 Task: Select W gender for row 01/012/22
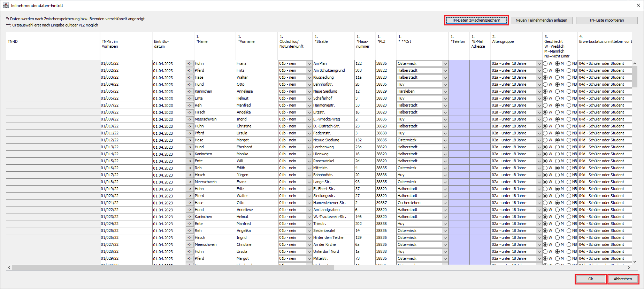545,140
